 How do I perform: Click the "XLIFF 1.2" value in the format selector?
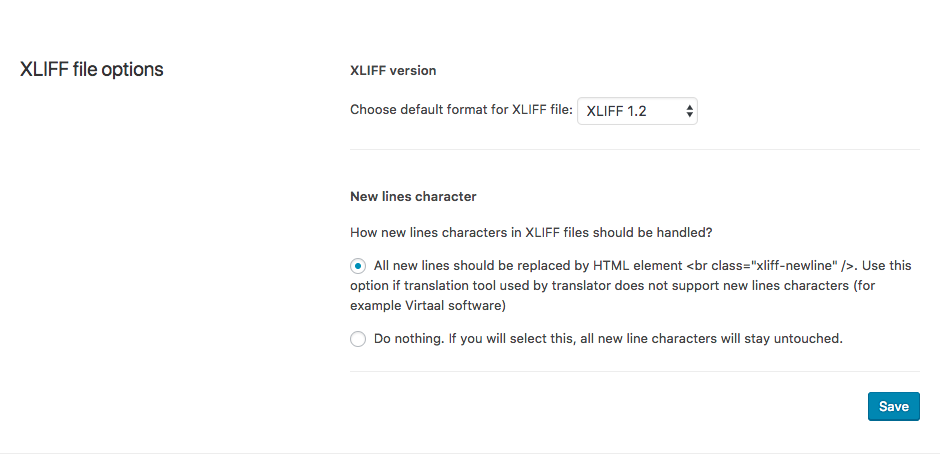(616, 111)
